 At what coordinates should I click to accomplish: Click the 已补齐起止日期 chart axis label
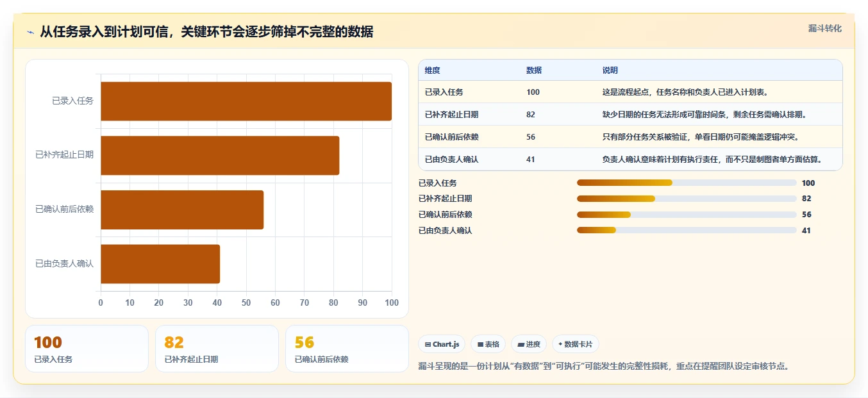[x=65, y=155]
